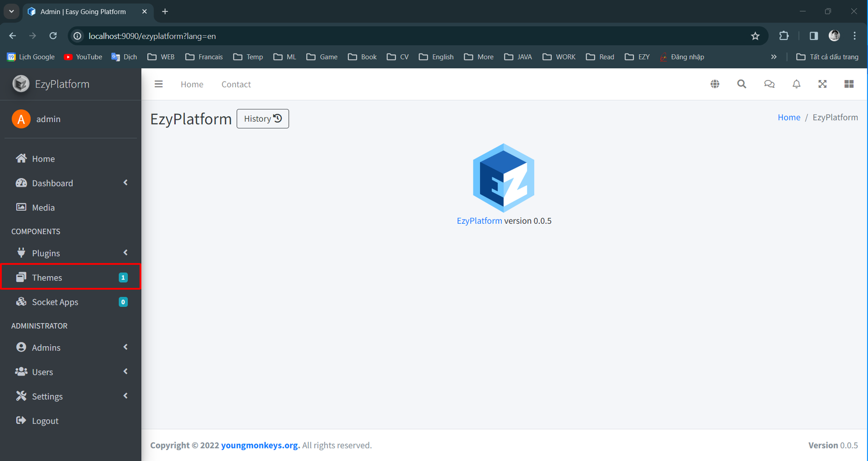Open the tab search dropdown arrow

pos(11,12)
